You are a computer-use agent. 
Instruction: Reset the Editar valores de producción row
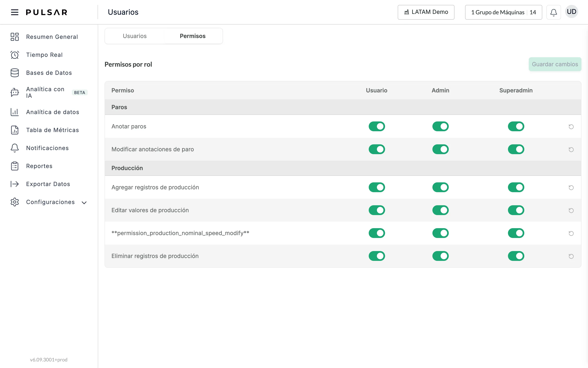[571, 210]
